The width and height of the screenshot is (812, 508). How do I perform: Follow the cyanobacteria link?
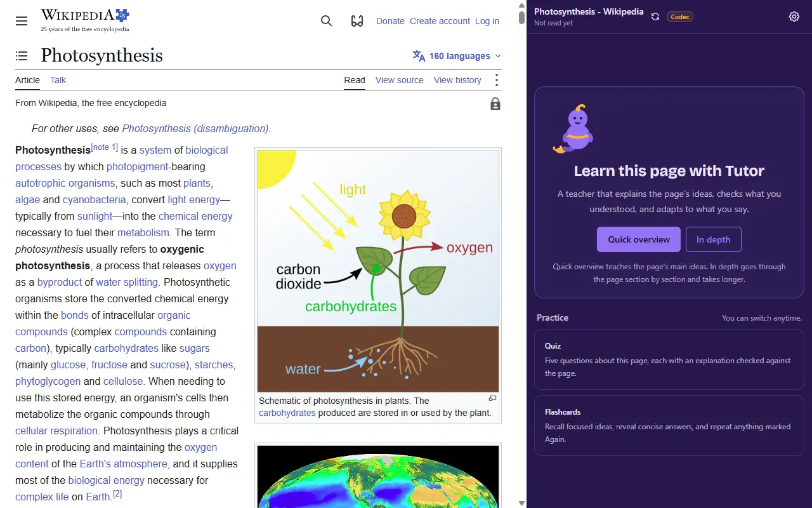(95, 199)
